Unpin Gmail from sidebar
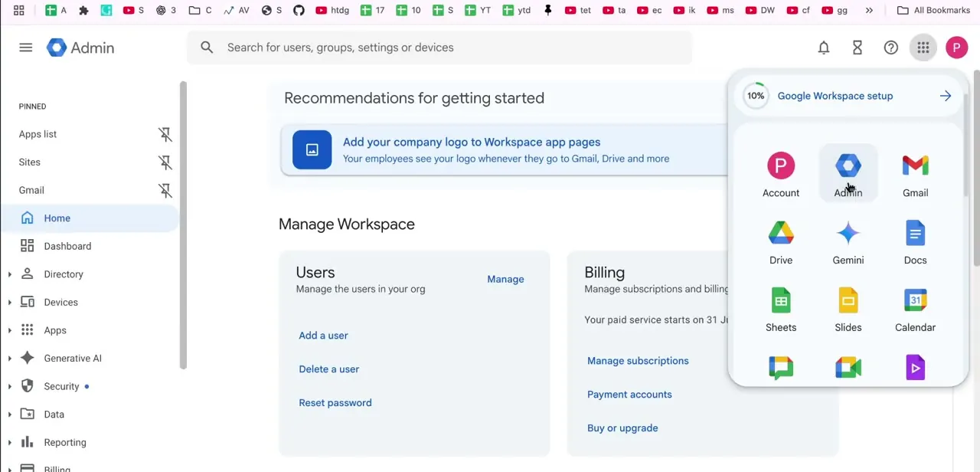 (165, 190)
